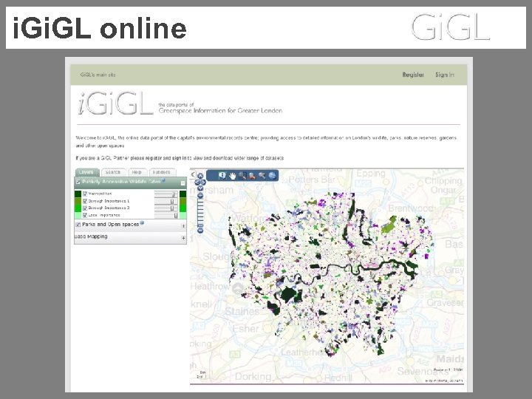Click the Watford label on the map
Image resolution: width=532 pixels, height=399 pixels.
click(249, 217)
